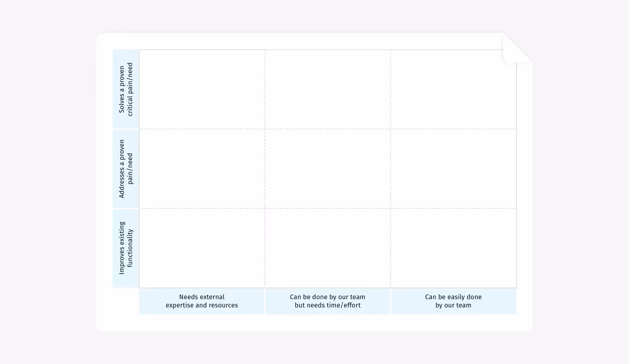Click cell for critical pain needing time/effort

[x=328, y=89]
